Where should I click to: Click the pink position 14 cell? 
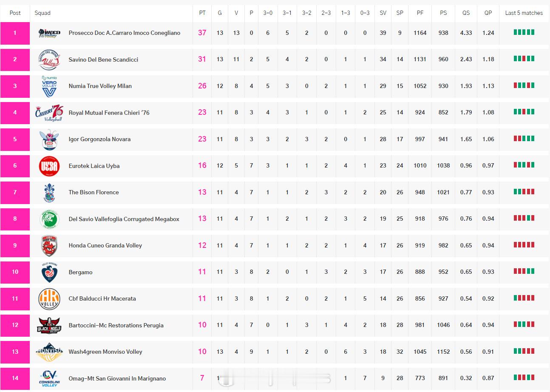(15, 378)
